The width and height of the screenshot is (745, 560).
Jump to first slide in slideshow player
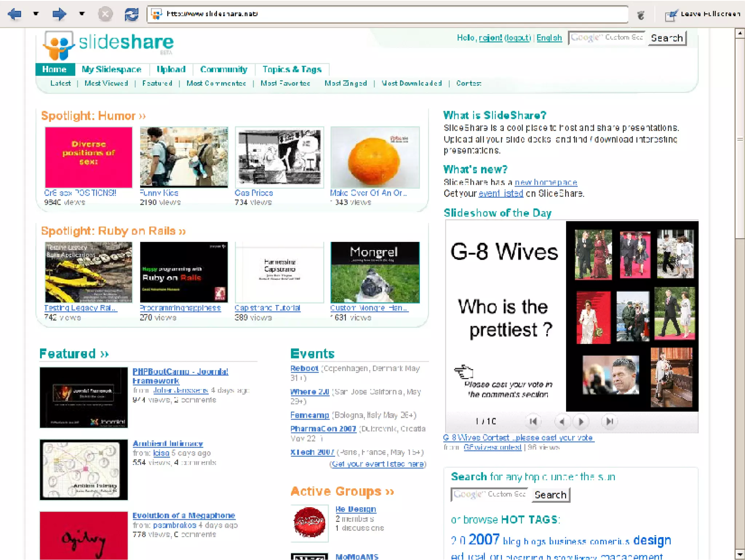pyautogui.click(x=533, y=421)
